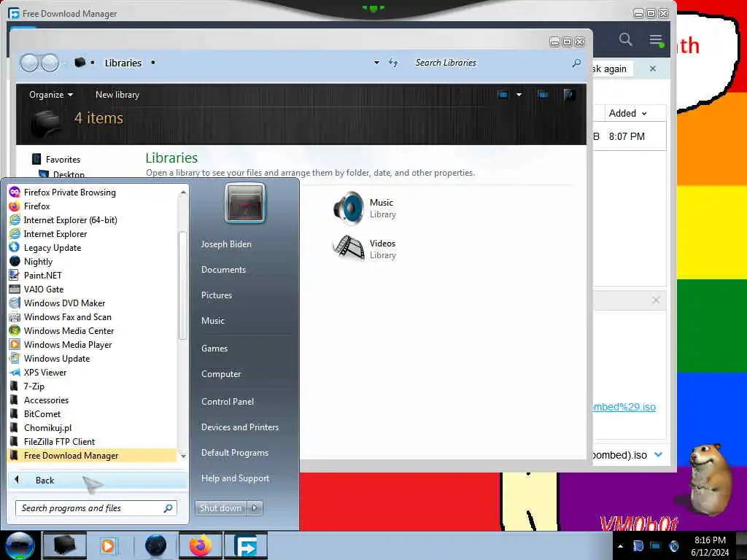Open Pictures from Start menu
The image size is (747, 560).
[216, 295]
